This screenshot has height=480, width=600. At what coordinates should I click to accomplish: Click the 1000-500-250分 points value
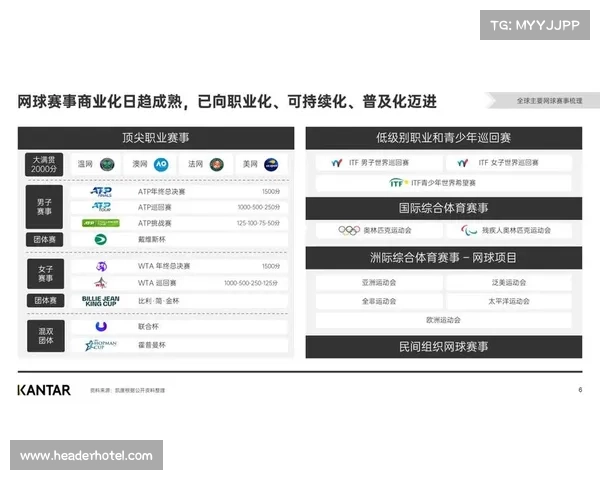click(259, 207)
